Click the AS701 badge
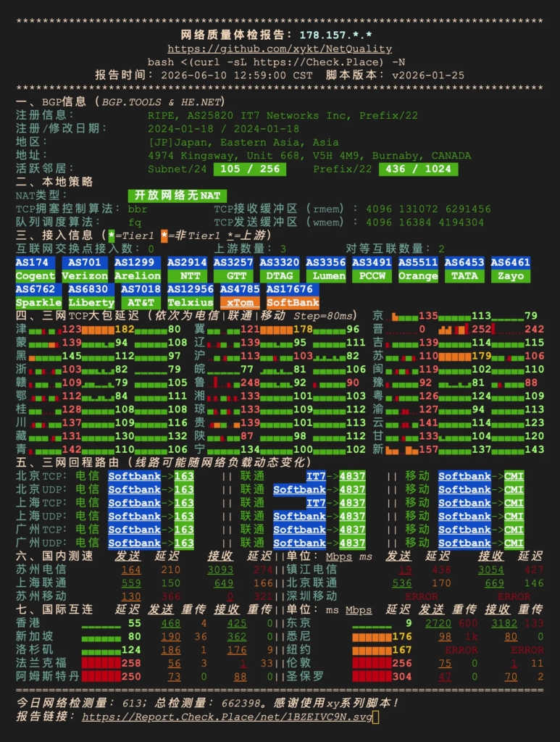The image size is (560, 742). tap(85, 262)
